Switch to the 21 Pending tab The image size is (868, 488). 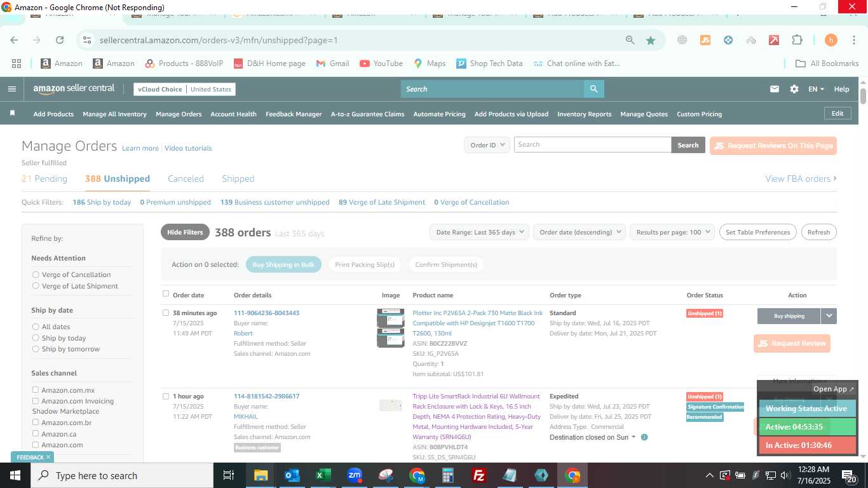44,179
